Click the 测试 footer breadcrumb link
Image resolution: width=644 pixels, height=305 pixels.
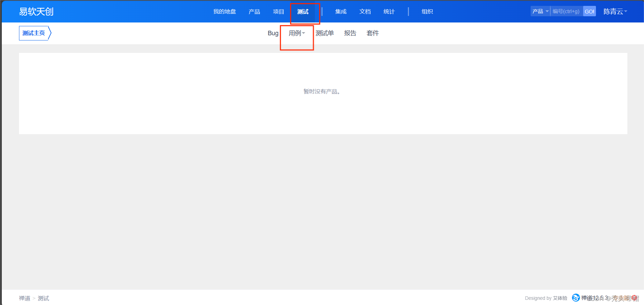coord(43,298)
